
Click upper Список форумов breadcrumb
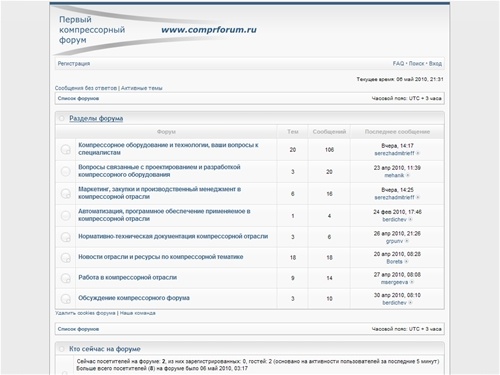click(x=78, y=98)
